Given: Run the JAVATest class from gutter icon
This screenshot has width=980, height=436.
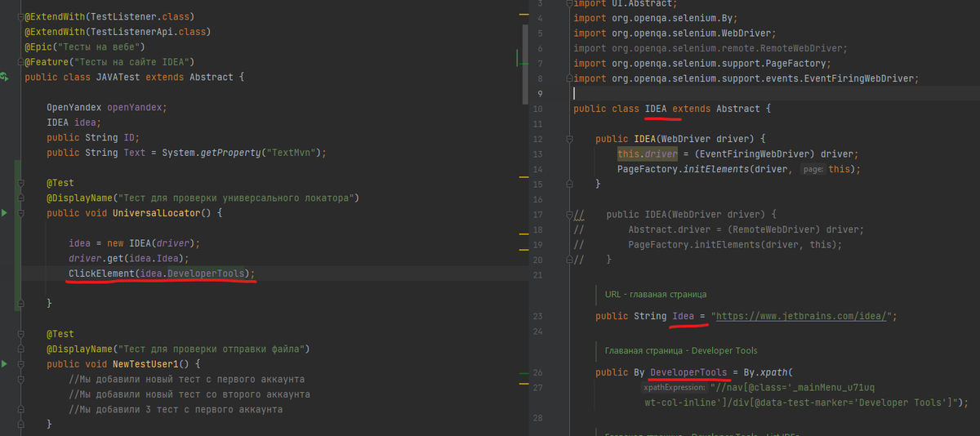Looking at the screenshot, I should (5, 77).
